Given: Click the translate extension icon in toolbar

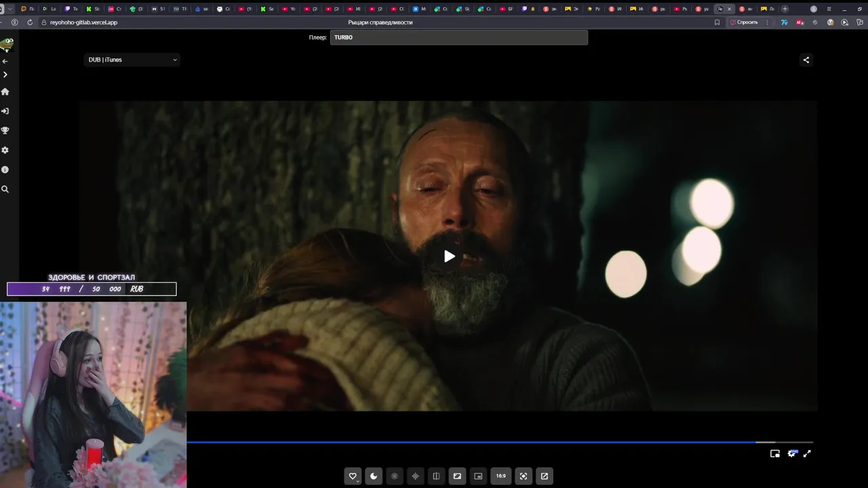Looking at the screenshot, I should pyautogui.click(x=785, y=22).
